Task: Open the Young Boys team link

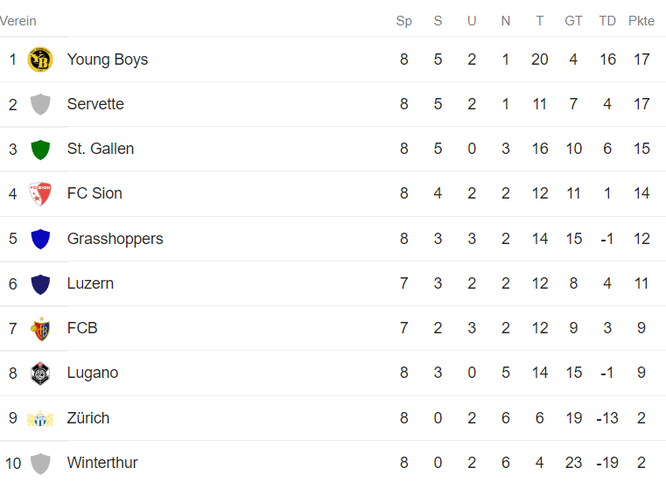Action: 107,59
